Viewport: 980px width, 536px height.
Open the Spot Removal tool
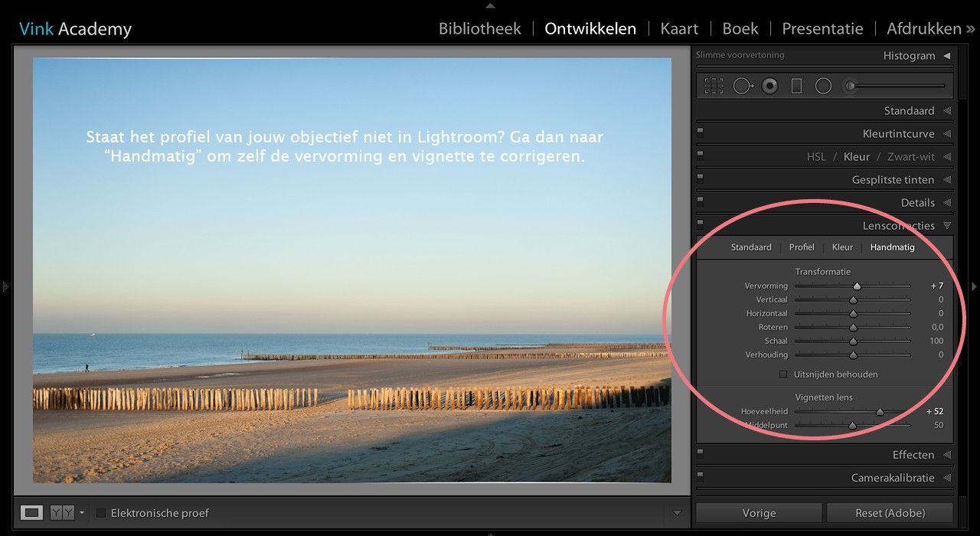tap(742, 85)
